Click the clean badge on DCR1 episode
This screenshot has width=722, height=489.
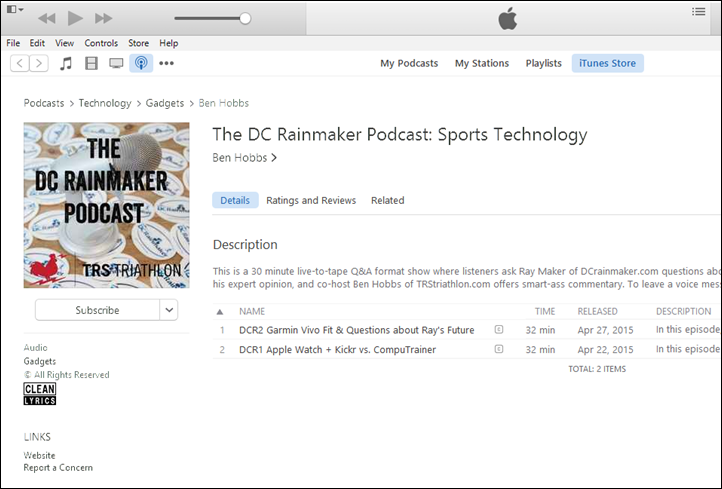coord(499,349)
